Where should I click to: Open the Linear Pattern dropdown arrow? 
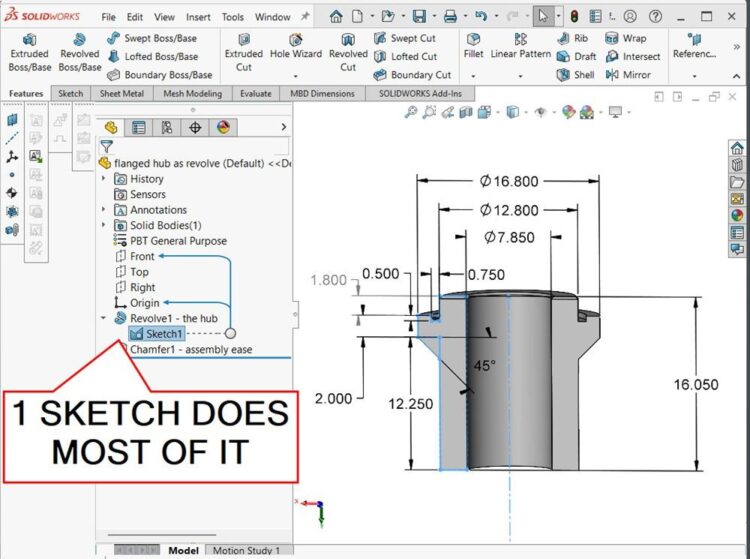click(520, 76)
